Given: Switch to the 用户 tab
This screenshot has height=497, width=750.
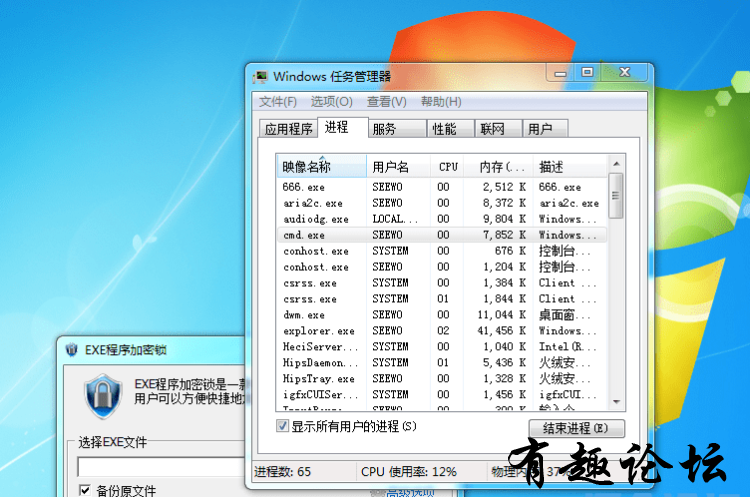Looking at the screenshot, I should coord(545,129).
